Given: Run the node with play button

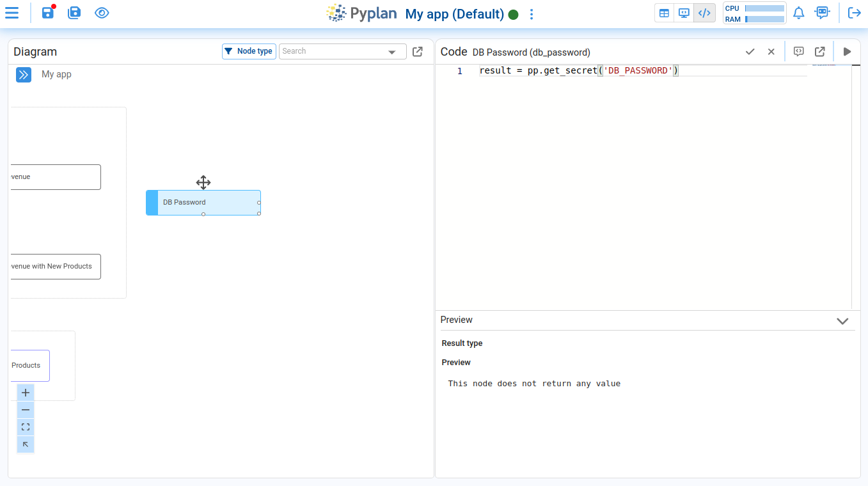Looking at the screenshot, I should tap(847, 52).
